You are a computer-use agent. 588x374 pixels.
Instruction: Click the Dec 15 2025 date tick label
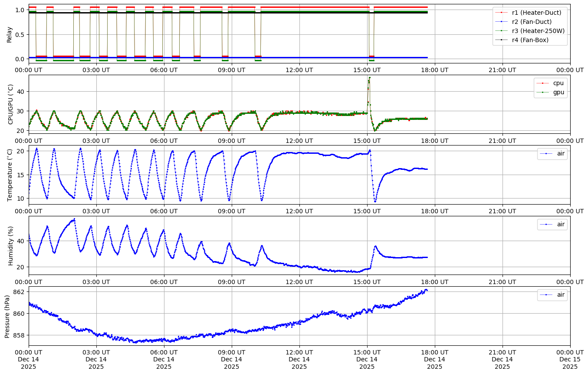(570, 363)
